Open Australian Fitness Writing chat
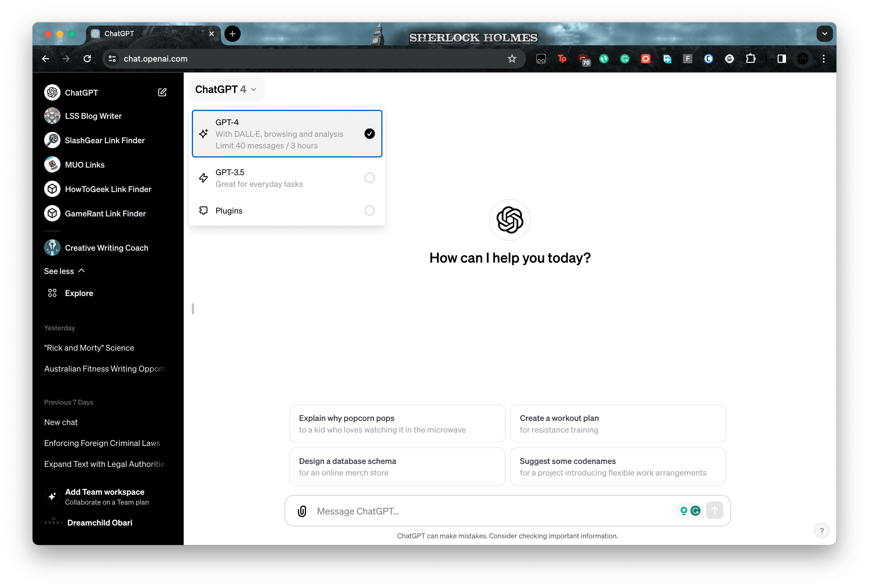The width and height of the screenshot is (869, 588). [106, 369]
